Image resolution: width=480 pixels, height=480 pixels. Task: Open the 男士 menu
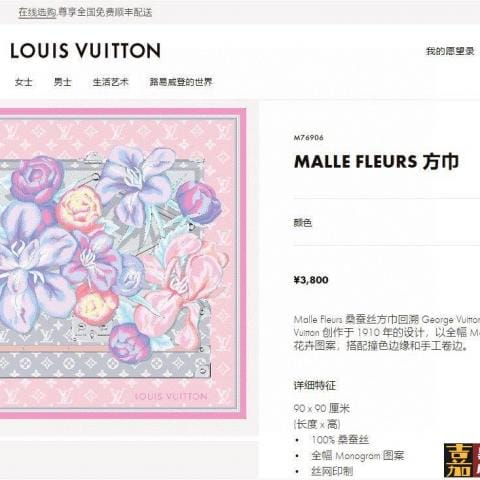click(x=62, y=82)
